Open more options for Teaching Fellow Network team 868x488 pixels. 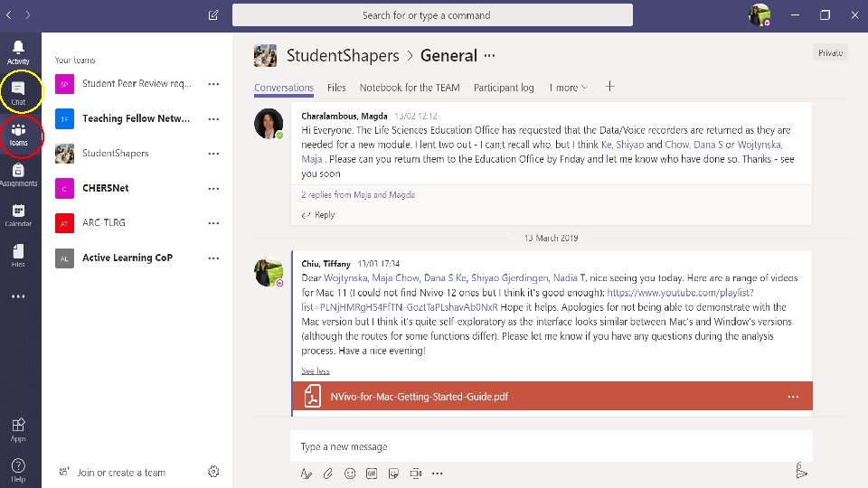[x=213, y=119]
